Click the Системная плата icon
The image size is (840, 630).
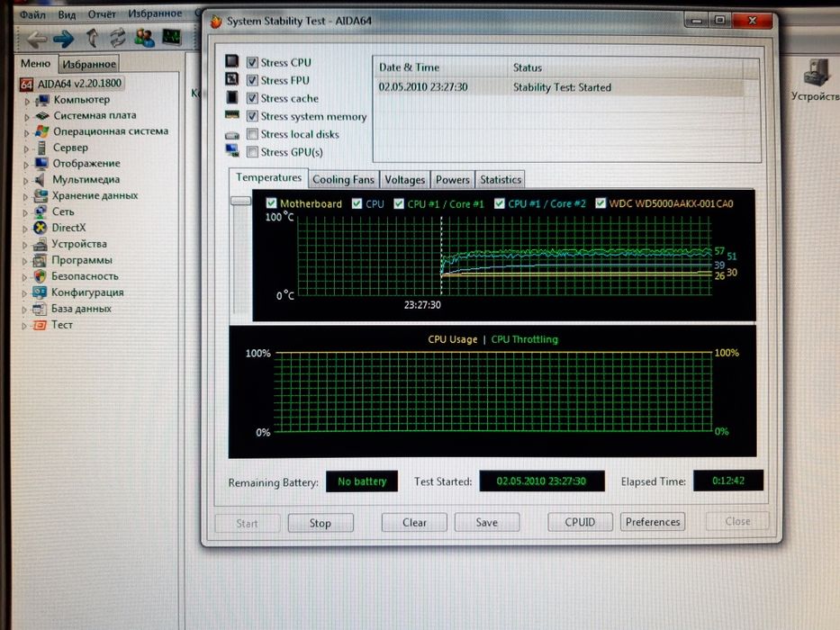[x=42, y=116]
